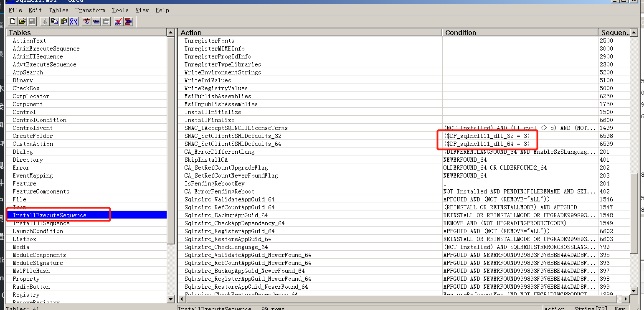Select the CheckBox table
This screenshot has width=644, height=310.
click(86, 88)
